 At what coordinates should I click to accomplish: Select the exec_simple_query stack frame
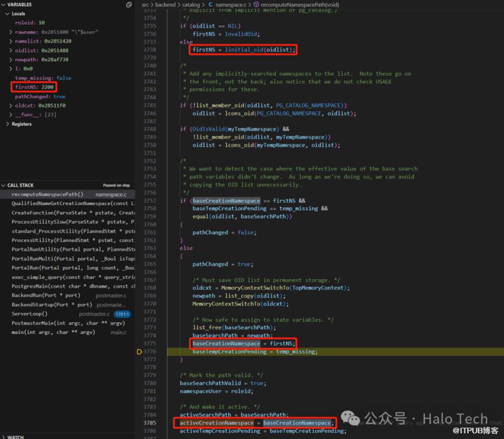pyautogui.click(x=57, y=277)
